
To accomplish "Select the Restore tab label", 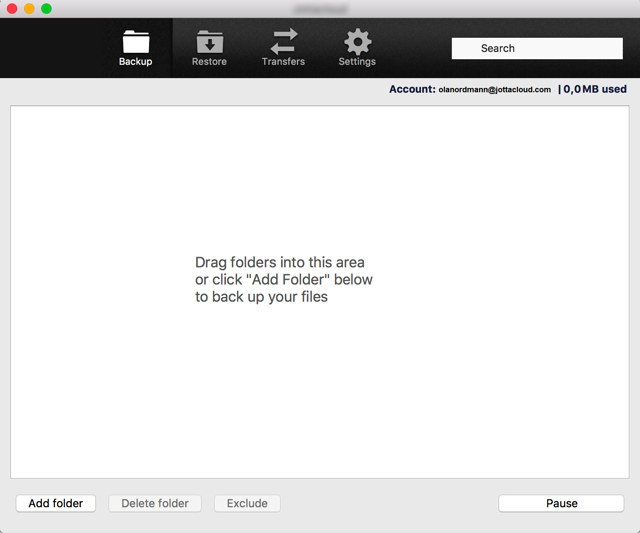I will tap(209, 62).
